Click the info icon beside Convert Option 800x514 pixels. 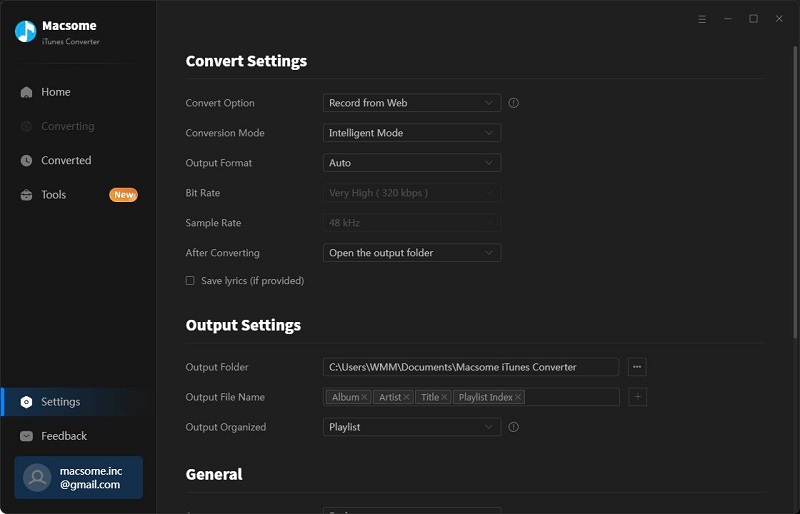click(513, 103)
